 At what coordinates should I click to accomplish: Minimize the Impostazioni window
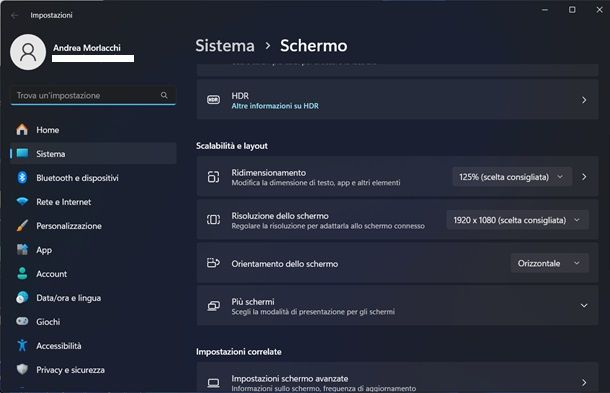tap(545, 10)
